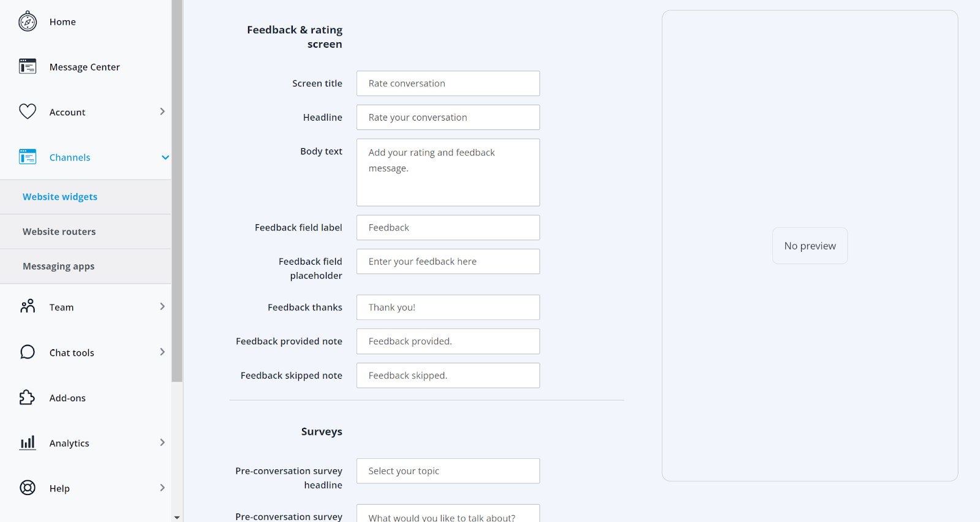Expand the Team submenu arrow

click(x=162, y=306)
